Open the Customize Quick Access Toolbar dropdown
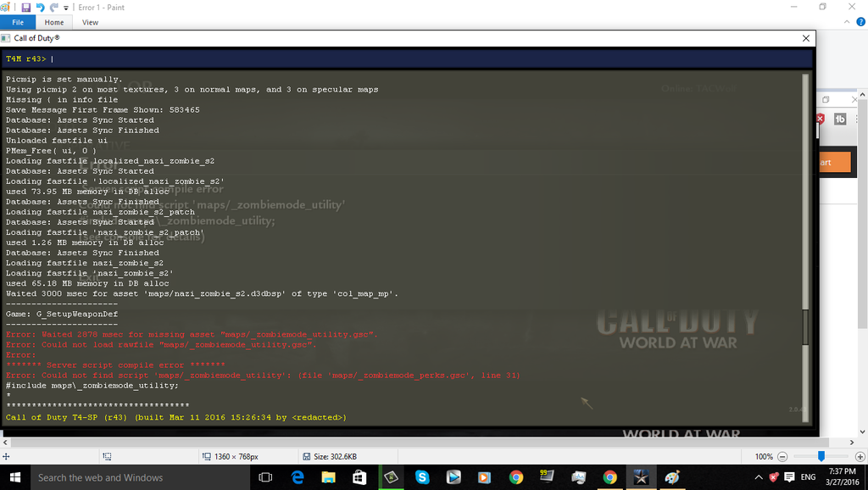Viewport: 868px width, 490px height. [x=66, y=8]
